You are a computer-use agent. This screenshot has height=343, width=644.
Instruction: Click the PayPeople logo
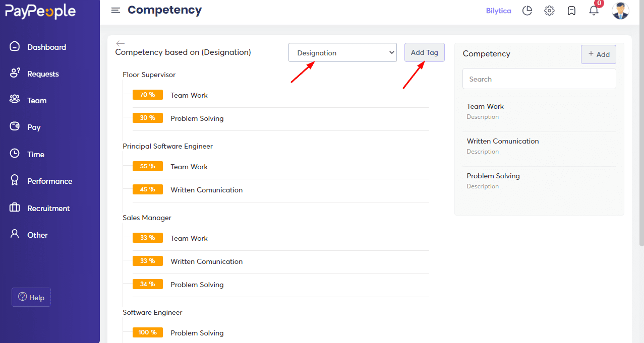pos(40,11)
